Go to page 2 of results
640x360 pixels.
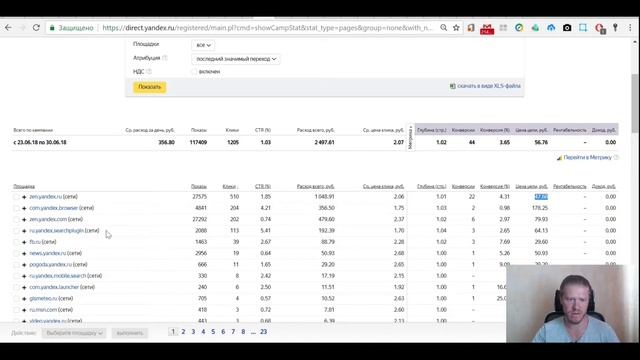(x=183, y=332)
